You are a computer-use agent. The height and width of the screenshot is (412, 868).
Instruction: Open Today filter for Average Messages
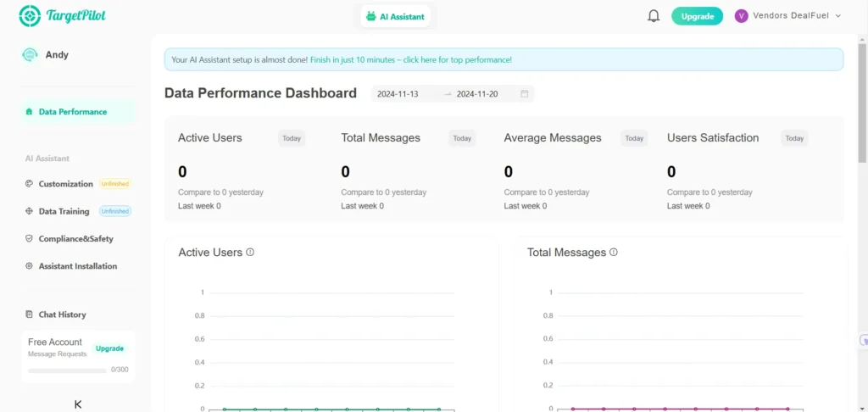click(634, 138)
